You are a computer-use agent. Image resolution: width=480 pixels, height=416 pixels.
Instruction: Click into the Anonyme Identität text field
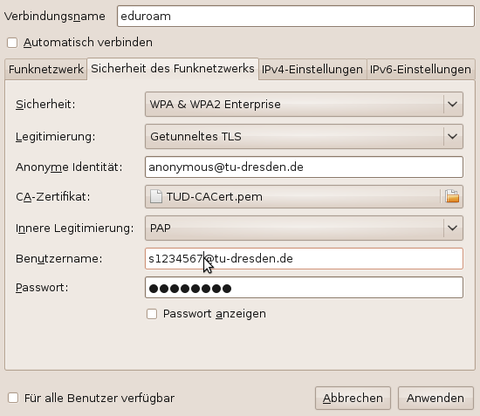pyautogui.click(x=304, y=167)
